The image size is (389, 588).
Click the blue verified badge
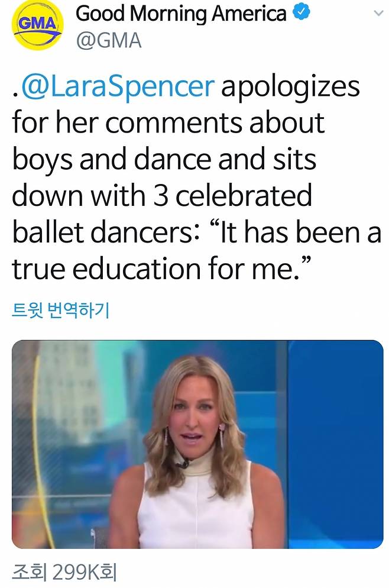(x=301, y=12)
